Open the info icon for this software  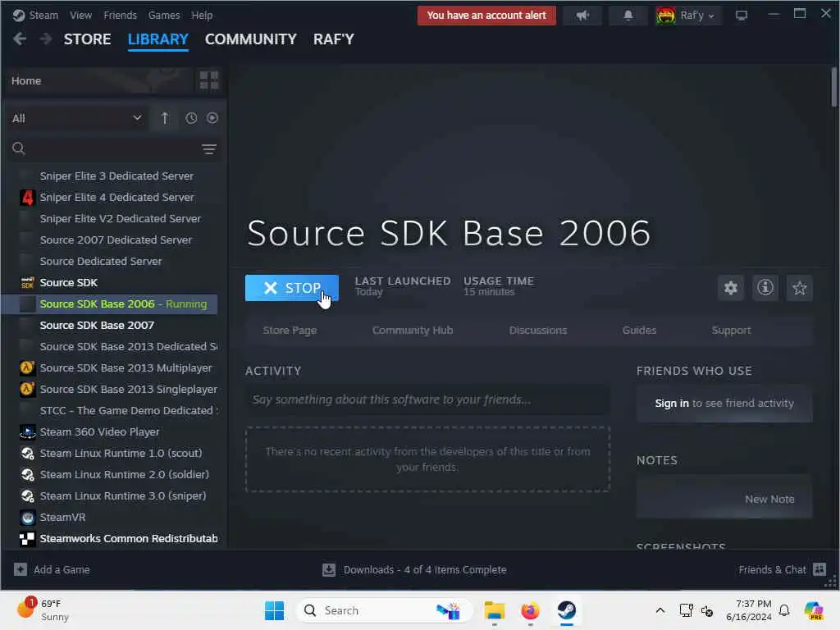click(765, 288)
